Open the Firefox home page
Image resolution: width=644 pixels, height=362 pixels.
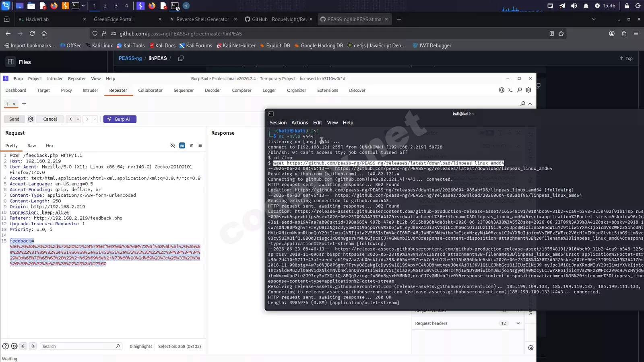(x=44, y=34)
